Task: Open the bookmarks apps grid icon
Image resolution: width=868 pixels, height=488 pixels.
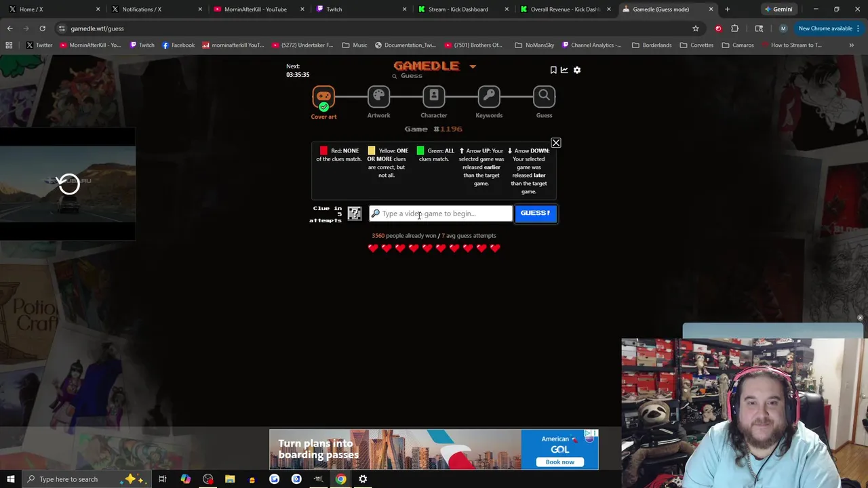Action: pyautogui.click(x=9, y=45)
